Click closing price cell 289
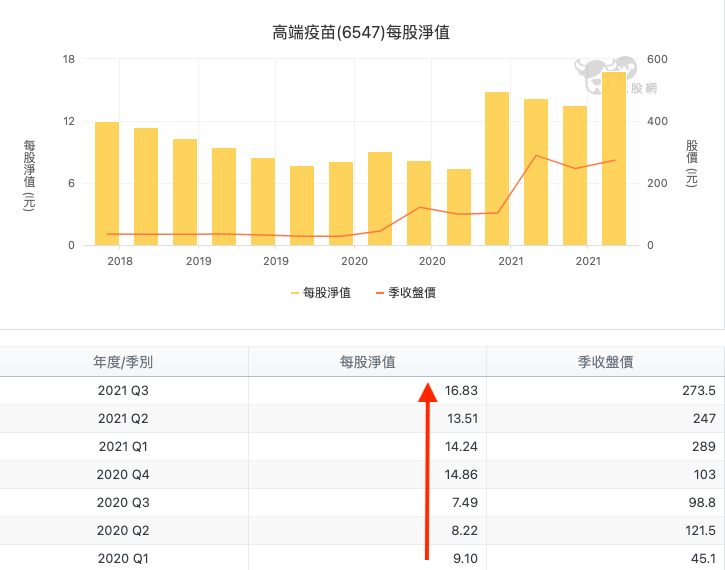Image resolution: width=725 pixels, height=570 pixels. coord(704,447)
